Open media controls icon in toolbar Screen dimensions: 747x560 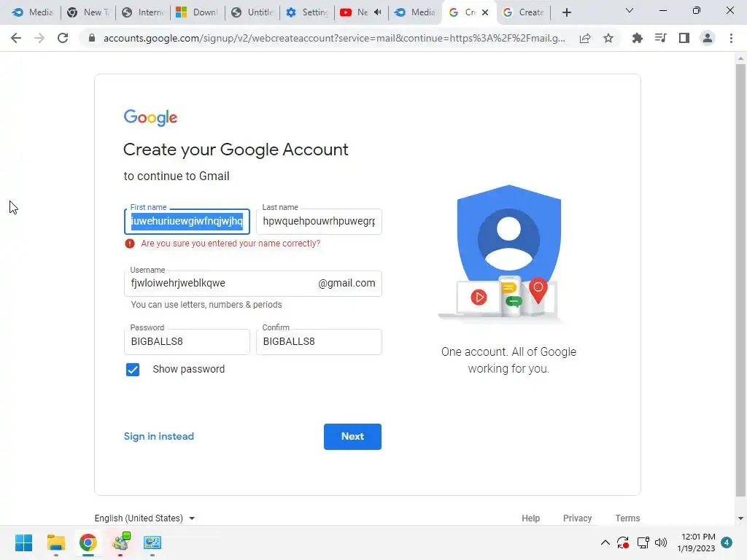pyautogui.click(x=660, y=38)
